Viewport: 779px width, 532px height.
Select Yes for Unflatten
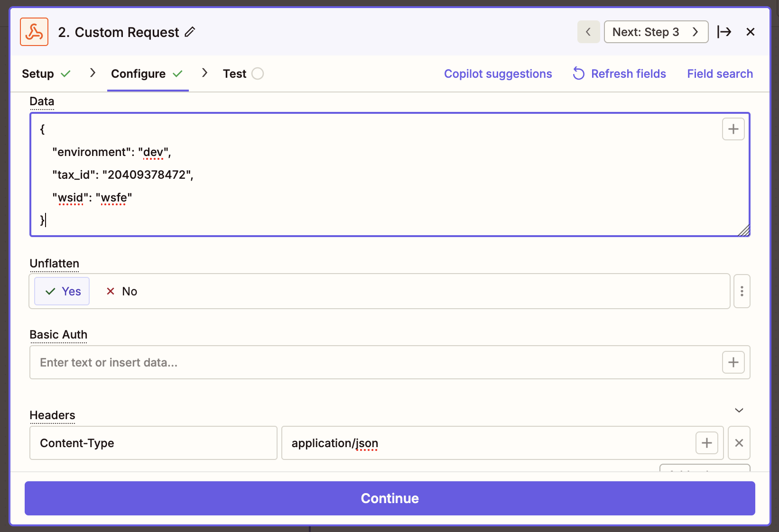(62, 291)
